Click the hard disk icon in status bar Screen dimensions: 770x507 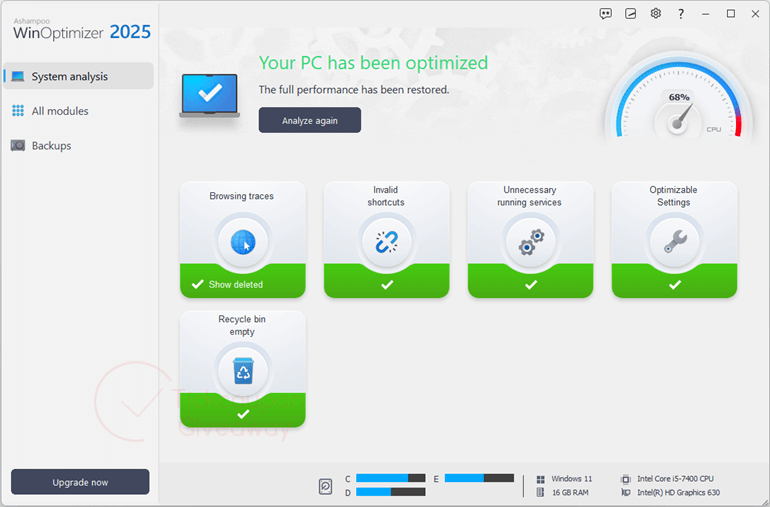pos(326,486)
